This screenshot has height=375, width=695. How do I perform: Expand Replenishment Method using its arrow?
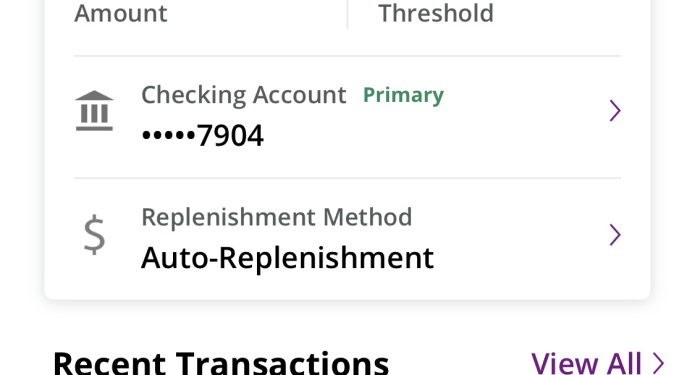[x=615, y=234]
